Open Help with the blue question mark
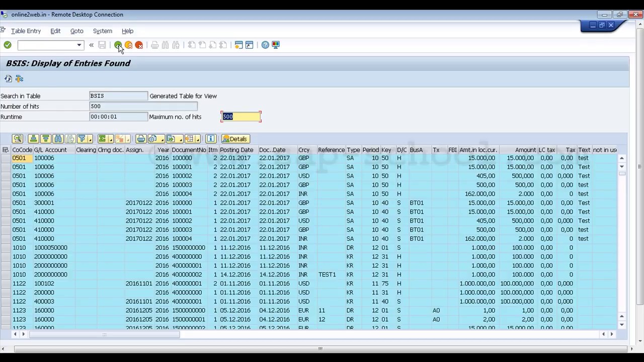 (265, 45)
